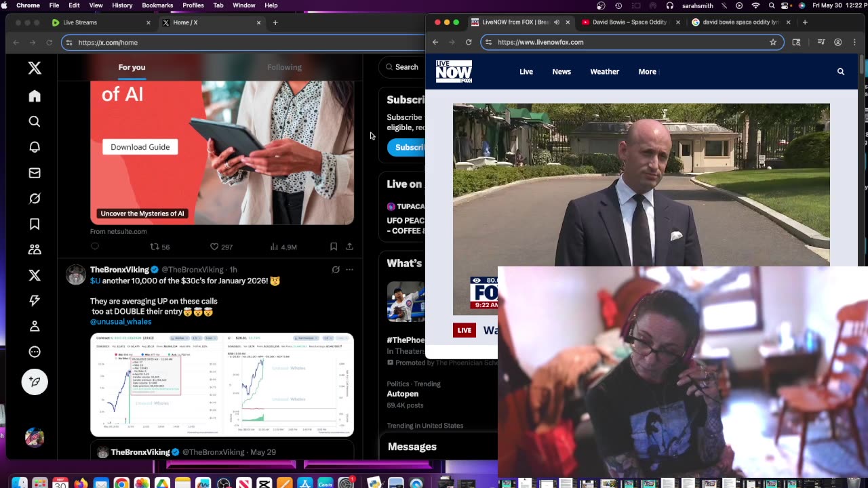Open X Premium icon in sidebar

(35, 275)
